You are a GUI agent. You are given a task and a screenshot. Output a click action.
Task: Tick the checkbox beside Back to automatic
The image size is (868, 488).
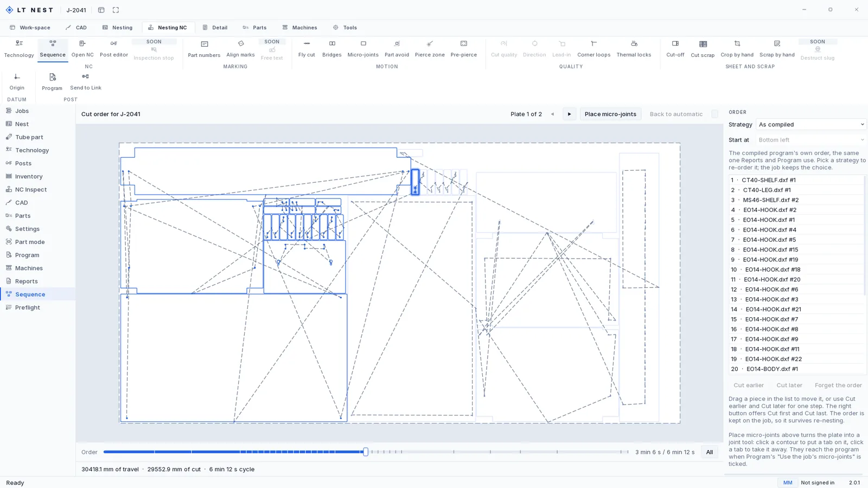pos(714,114)
